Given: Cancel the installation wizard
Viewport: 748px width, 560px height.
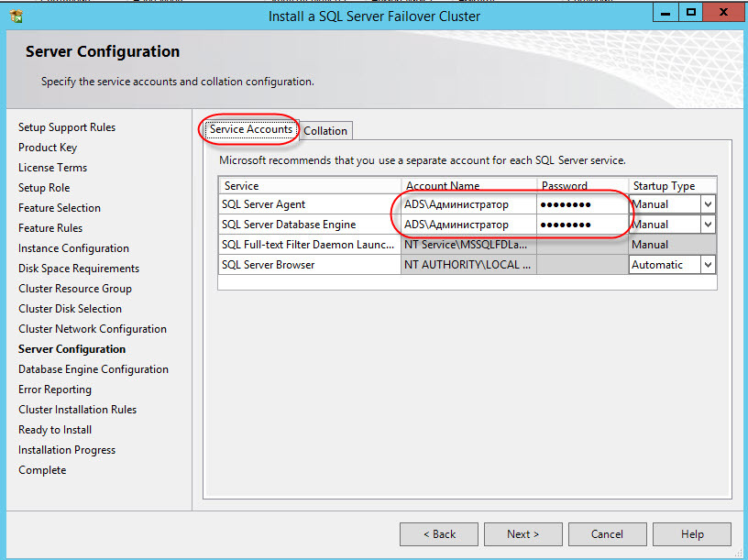Looking at the screenshot, I should (607, 534).
